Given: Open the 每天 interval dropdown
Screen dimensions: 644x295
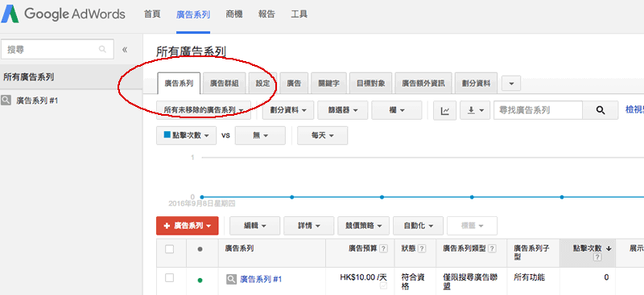Looking at the screenshot, I should [323, 135].
